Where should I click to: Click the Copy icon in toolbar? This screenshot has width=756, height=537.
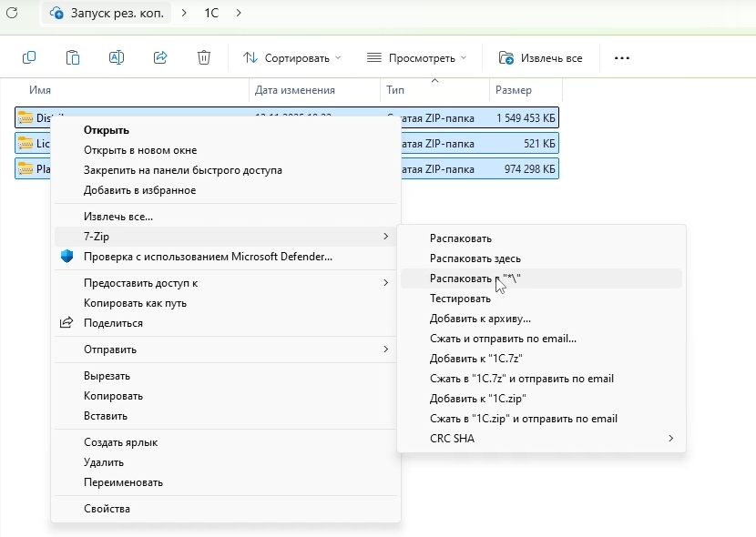pos(29,57)
